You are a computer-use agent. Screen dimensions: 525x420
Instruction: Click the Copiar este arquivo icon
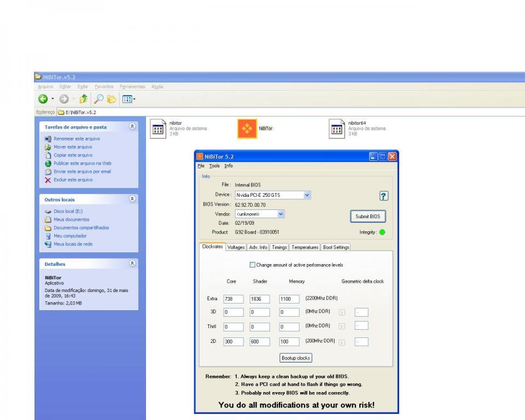[48, 155]
